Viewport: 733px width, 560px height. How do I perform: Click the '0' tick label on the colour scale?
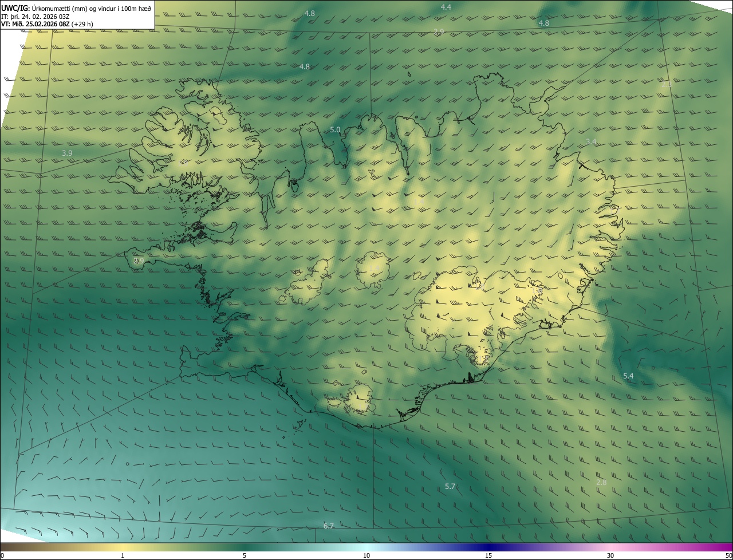point(2,555)
